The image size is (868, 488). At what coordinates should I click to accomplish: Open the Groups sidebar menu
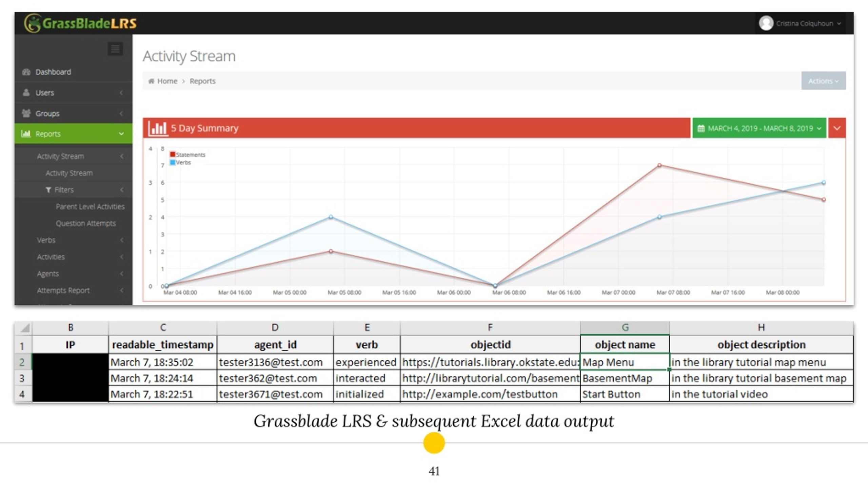pyautogui.click(x=74, y=113)
